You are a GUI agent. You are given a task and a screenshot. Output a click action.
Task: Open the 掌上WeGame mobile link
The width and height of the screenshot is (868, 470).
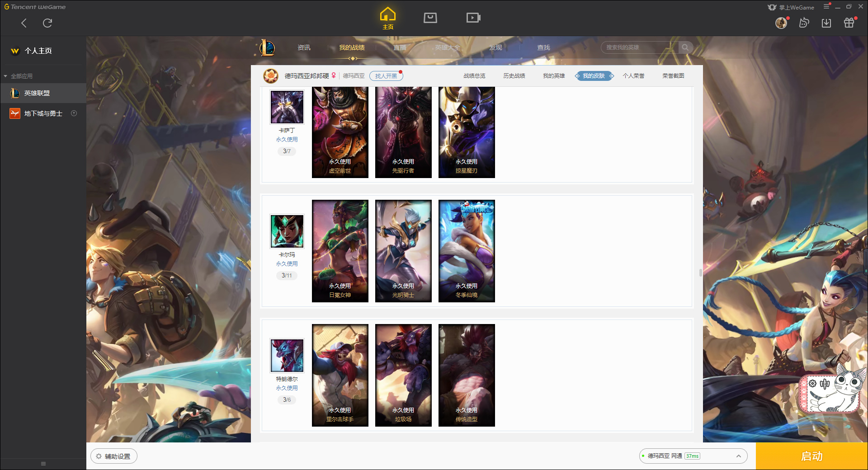pyautogui.click(x=791, y=7)
